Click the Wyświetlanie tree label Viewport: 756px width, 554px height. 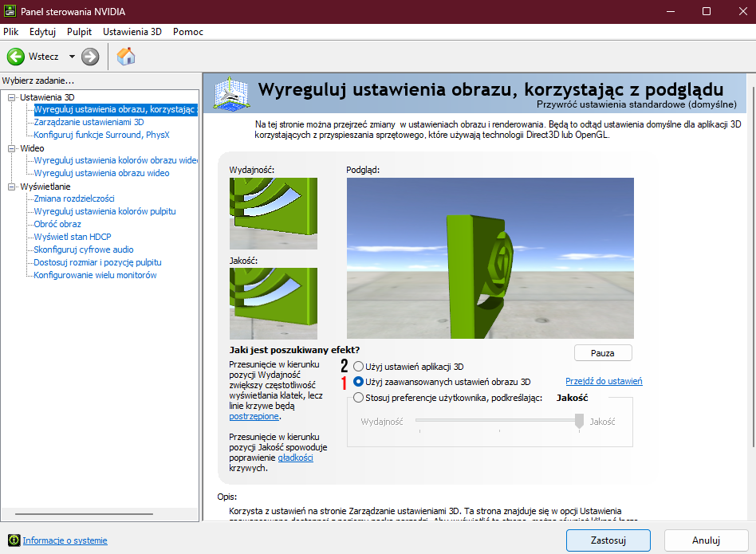(x=45, y=187)
